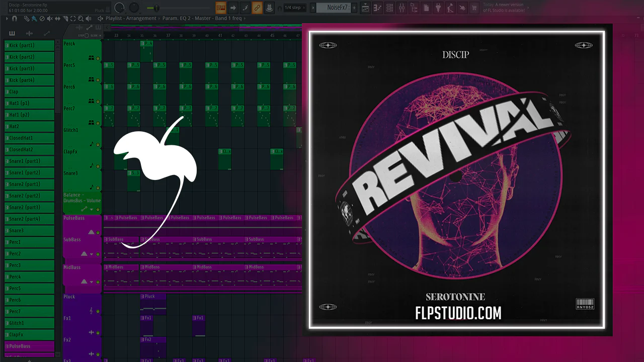The height and width of the screenshot is (362, 644).
Task: Mute the Perc5 track
Action: [x=98, y=79]
